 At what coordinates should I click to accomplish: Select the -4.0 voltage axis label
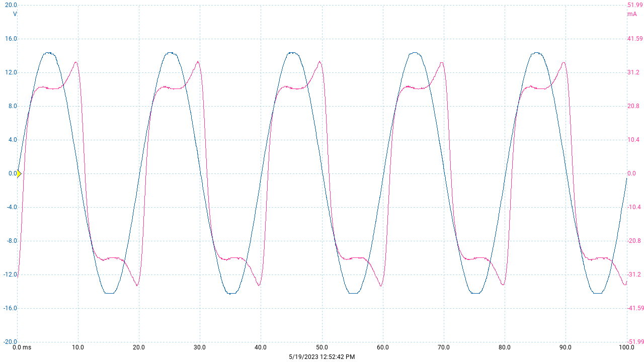(x=12, y=207)
